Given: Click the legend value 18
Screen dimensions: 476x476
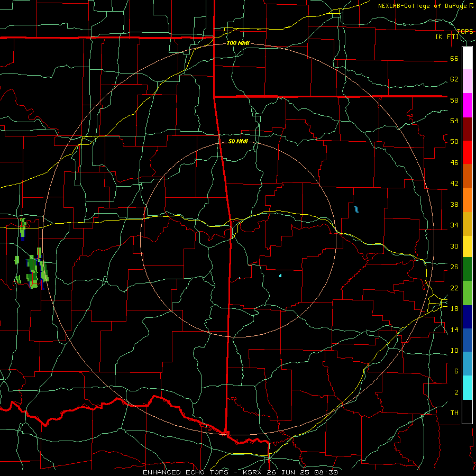Looking at the screenshot, I should 454,309.
